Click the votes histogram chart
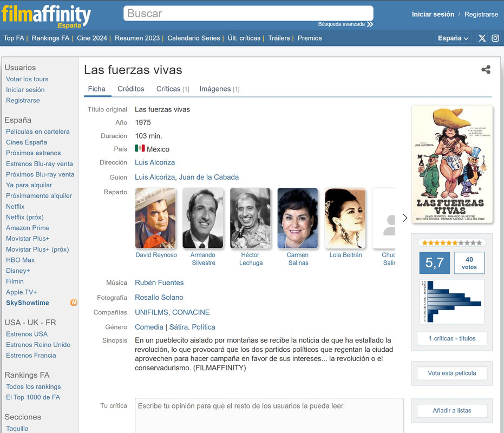504x433 pixels. pos(451,301)
